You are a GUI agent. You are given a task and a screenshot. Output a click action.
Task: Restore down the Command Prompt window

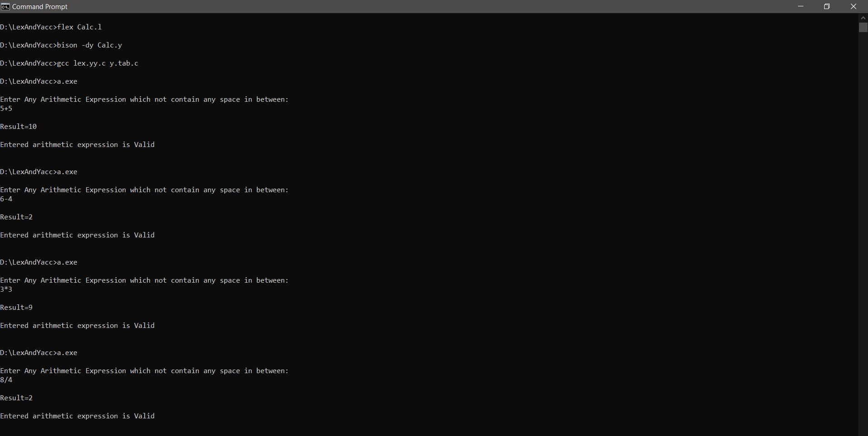click(827, 6)
